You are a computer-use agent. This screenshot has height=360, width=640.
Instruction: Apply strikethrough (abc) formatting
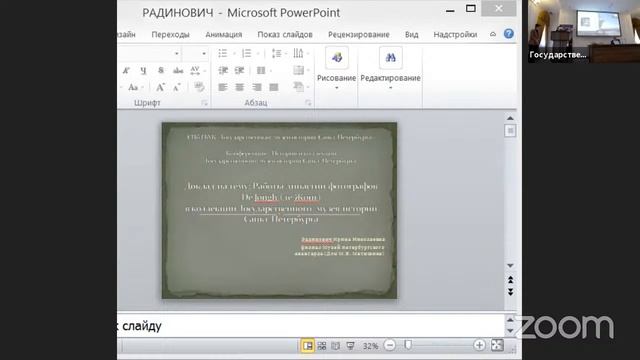point(178,71)
